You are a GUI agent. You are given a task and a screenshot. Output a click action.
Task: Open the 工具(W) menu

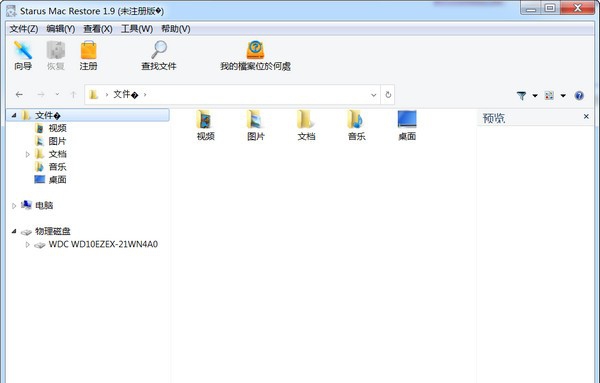click(137, 29)
